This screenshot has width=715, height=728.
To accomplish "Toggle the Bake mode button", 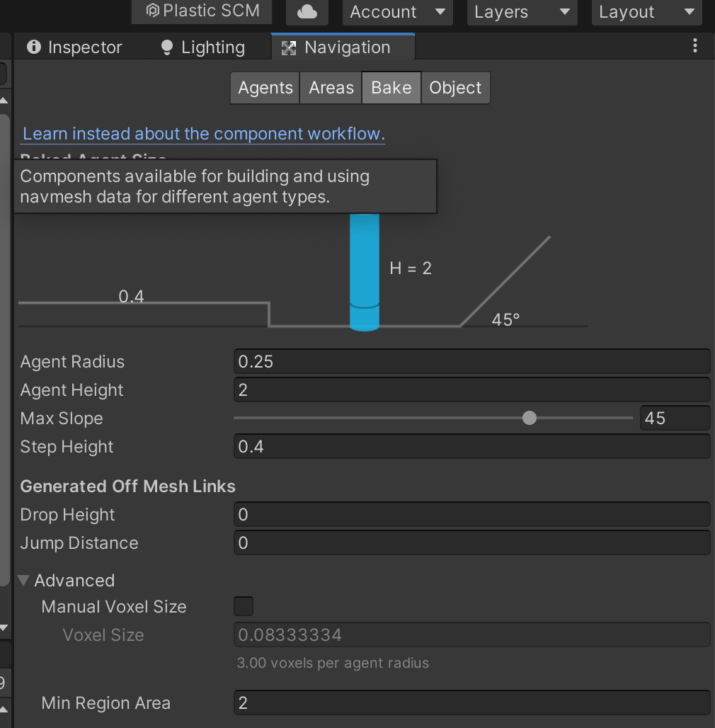I will pos(391,87).
